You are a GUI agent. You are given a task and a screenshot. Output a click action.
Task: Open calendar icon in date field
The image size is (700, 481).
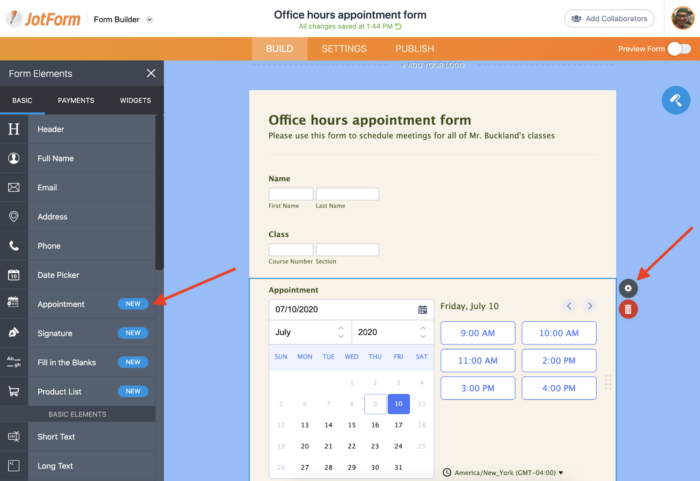(422, 310)
